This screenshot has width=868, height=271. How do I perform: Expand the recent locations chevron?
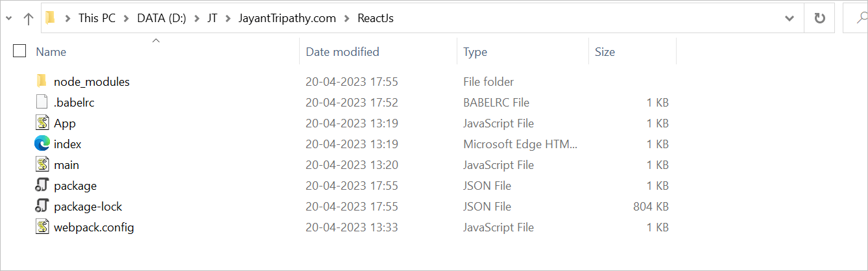pyautogui.click(x=8, y=19)
